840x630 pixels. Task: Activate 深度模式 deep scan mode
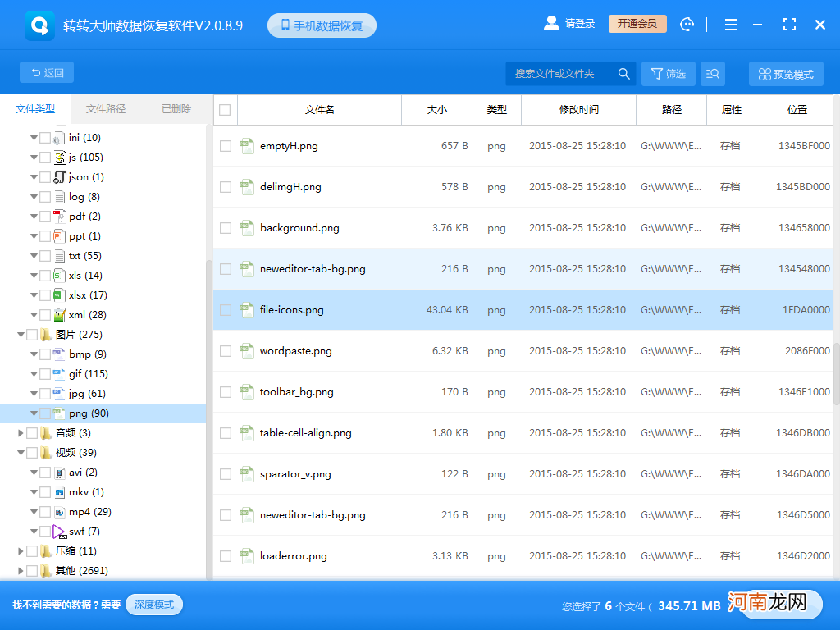153,602
